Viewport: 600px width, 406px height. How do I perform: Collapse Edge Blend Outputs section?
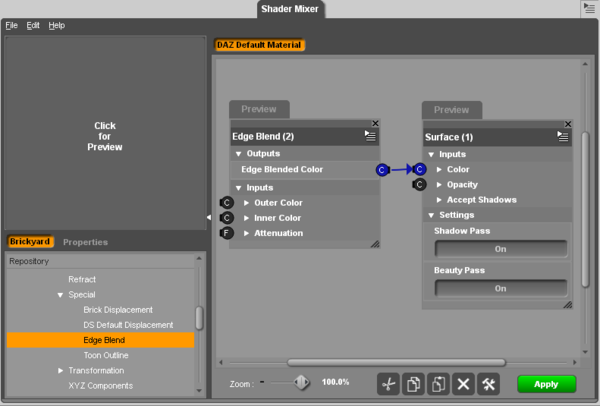pos(238,154)
